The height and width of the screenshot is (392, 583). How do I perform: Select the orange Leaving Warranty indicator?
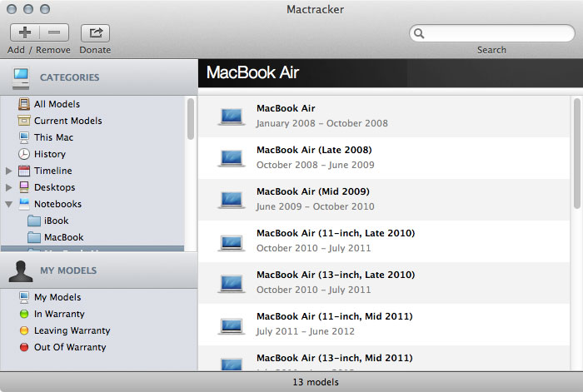(24, 330)
